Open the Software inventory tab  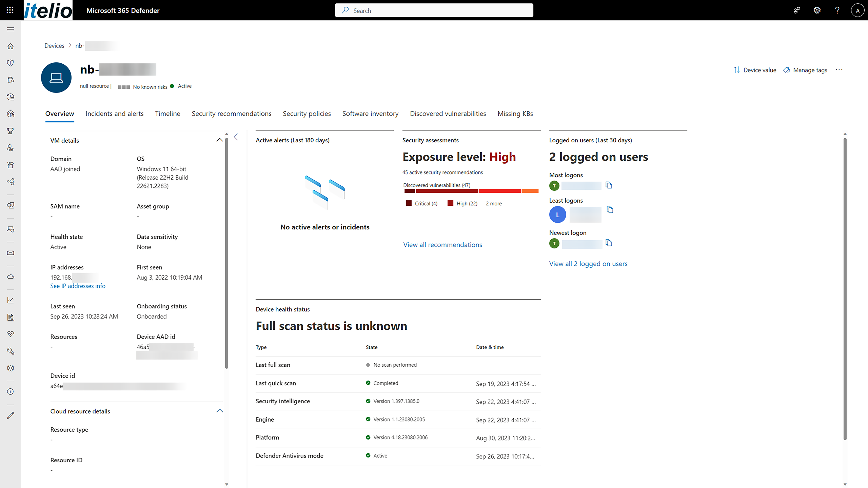(370, 114)
